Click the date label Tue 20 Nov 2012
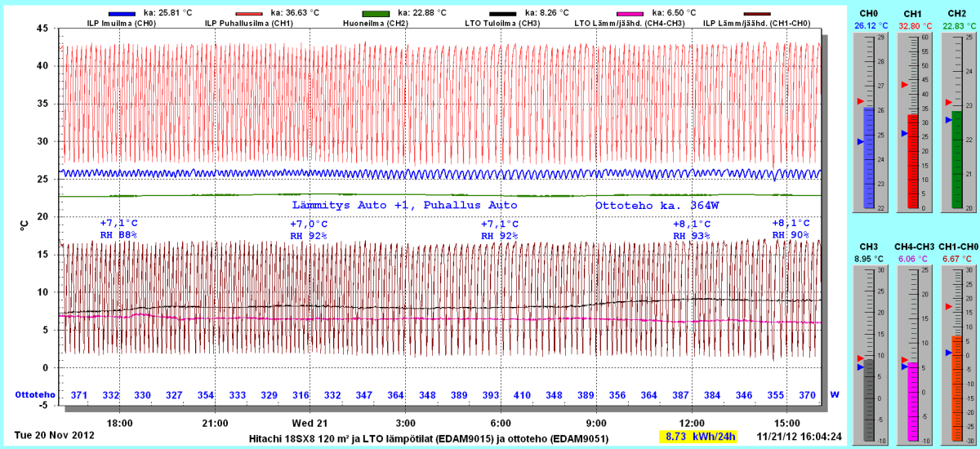 coord(55,435)
